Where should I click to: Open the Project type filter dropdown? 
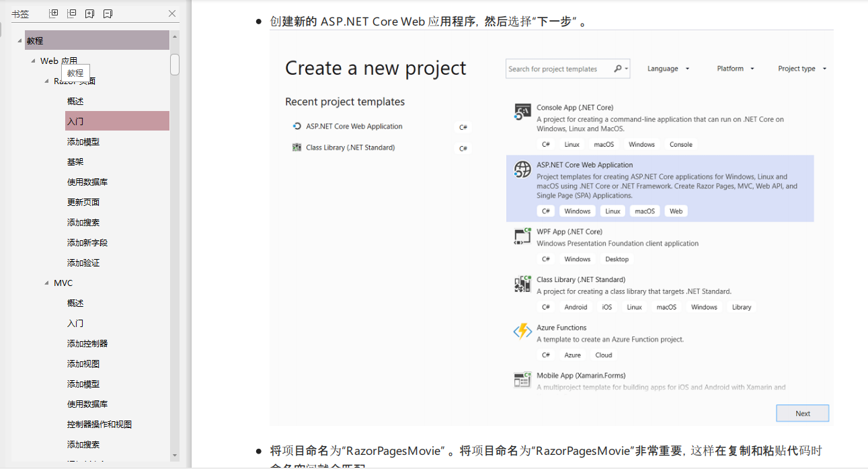point(802,69)
